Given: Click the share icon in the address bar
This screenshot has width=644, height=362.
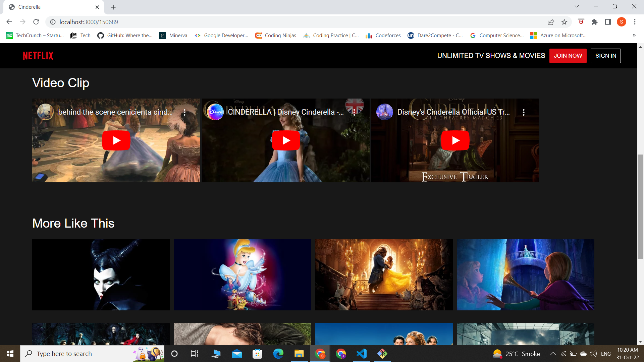Looking at the screenshot, I should point(551,22).
